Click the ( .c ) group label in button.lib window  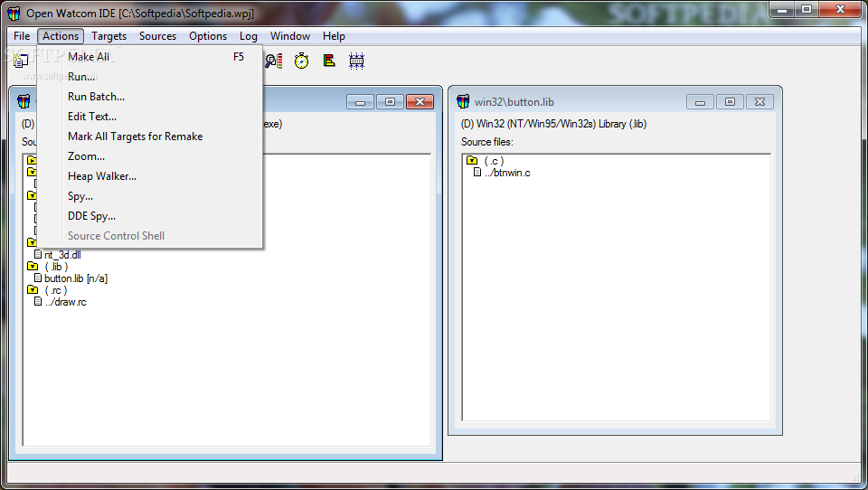(x=494, y=161)
